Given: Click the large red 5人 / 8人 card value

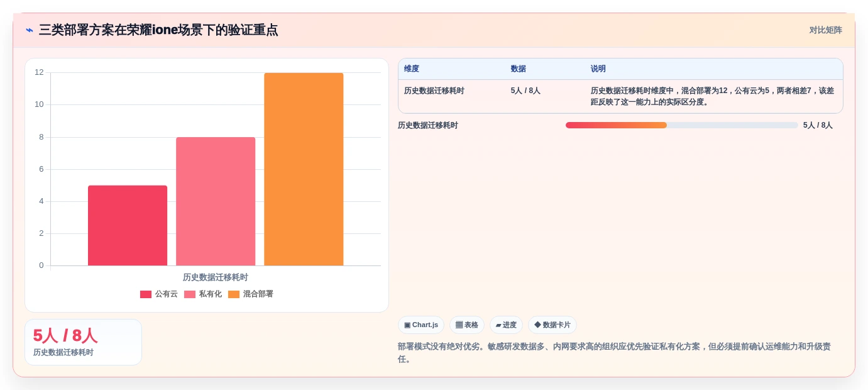Looking at the screenshot, I should pos(65,336).
